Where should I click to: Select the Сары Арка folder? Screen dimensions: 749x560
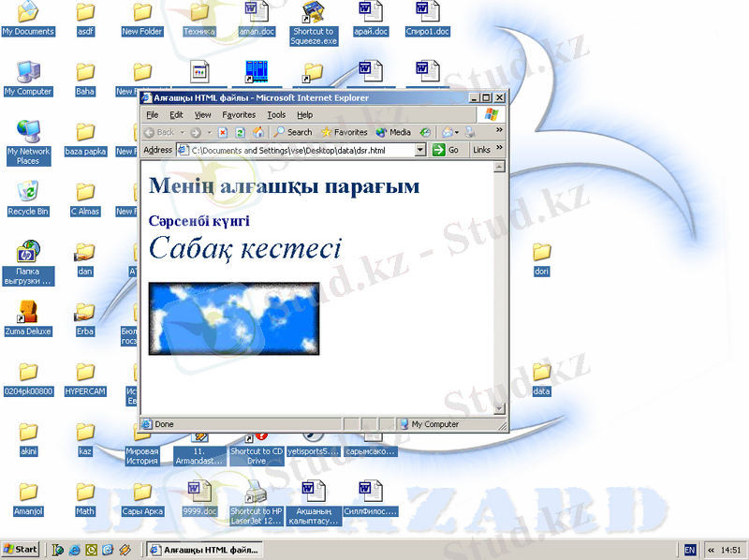[x=142, y=499]
